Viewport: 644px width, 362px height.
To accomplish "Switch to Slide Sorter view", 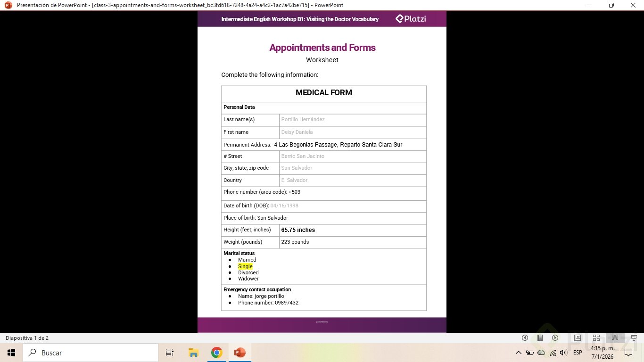I will point(596,337).
